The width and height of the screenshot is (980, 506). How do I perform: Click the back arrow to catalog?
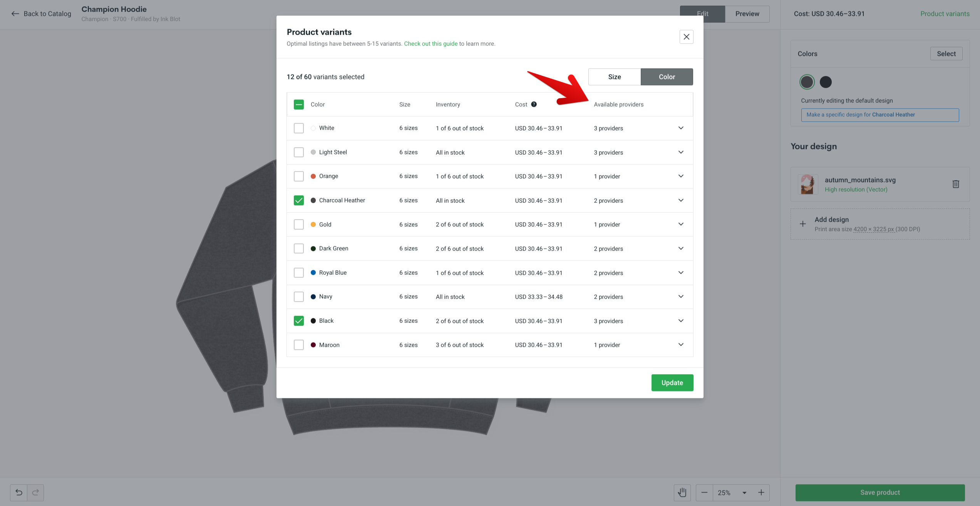(15, 14)
